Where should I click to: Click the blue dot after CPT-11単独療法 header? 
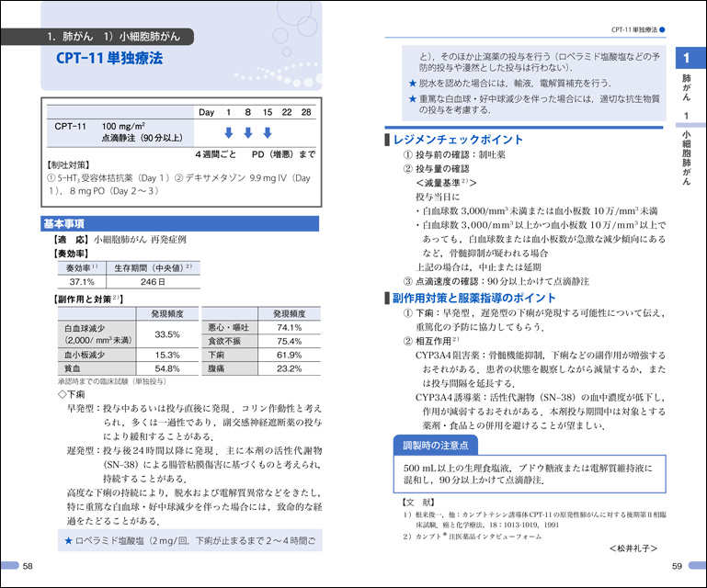663,30
